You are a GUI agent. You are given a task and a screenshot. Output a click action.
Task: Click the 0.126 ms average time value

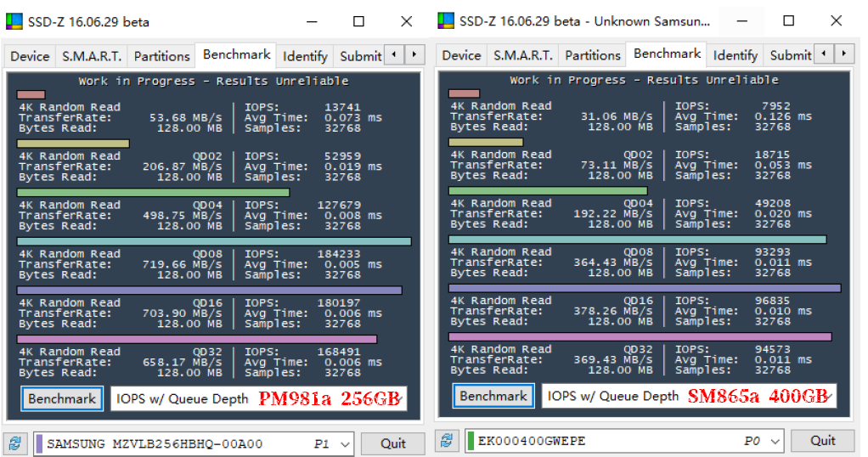tap(783, 116)
